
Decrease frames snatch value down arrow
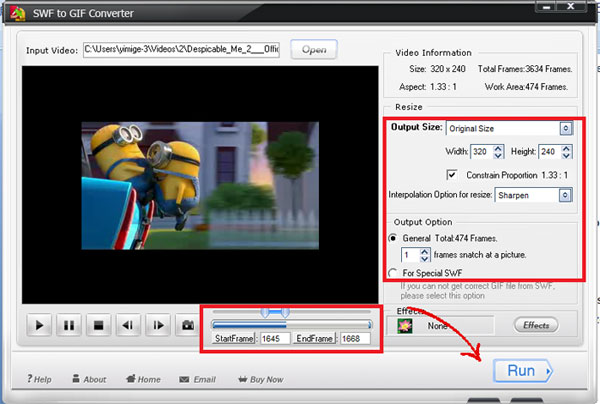424,259
